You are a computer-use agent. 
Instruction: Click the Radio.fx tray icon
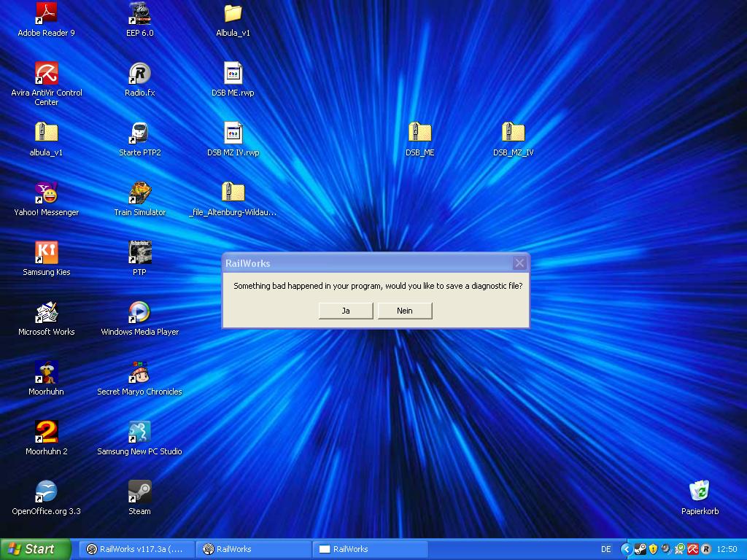706,549
